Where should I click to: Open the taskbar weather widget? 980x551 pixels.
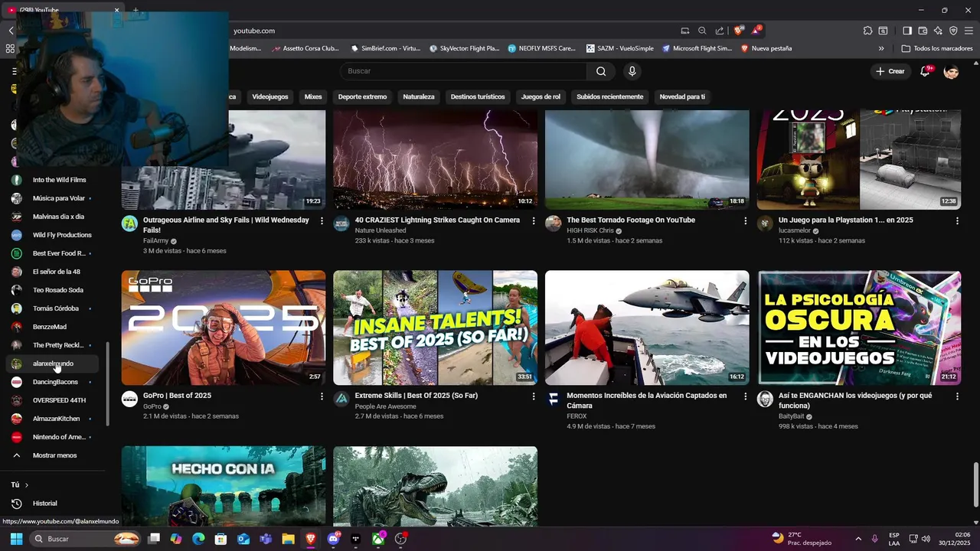pos(802,539)
